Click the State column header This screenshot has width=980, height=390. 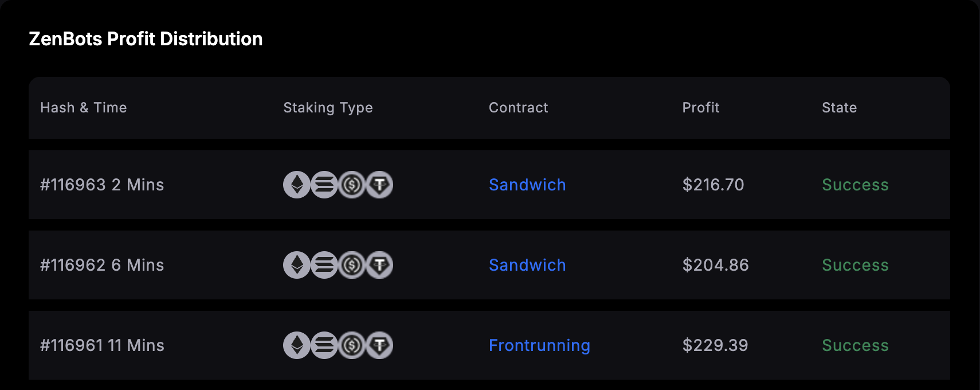tap(839, 108)
